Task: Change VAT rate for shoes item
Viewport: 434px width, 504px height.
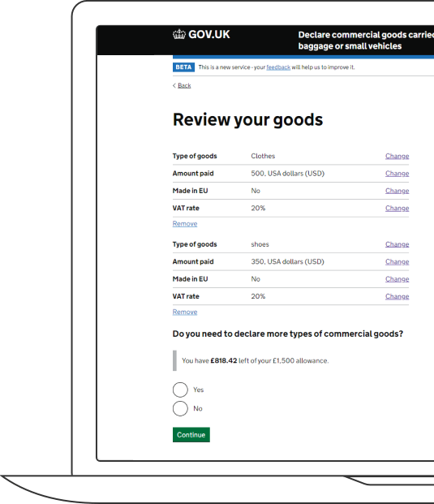Action: (397, 296)
